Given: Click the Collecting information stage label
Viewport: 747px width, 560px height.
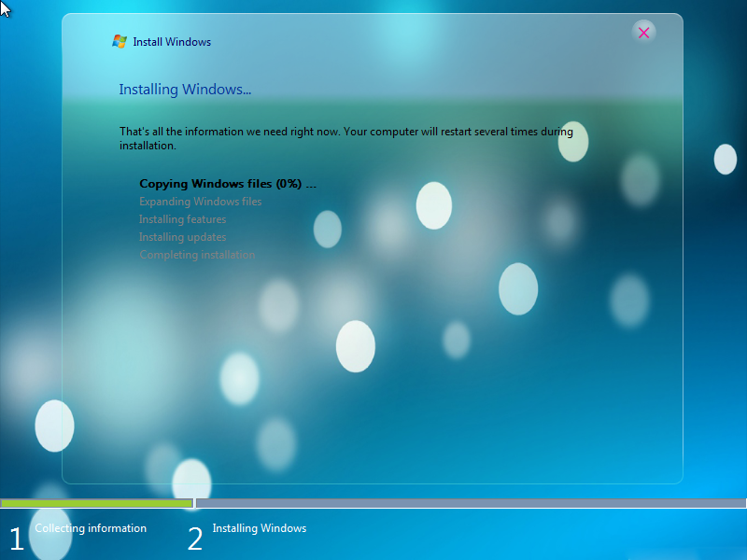Looking at the screenshot, I should [91, 528].
